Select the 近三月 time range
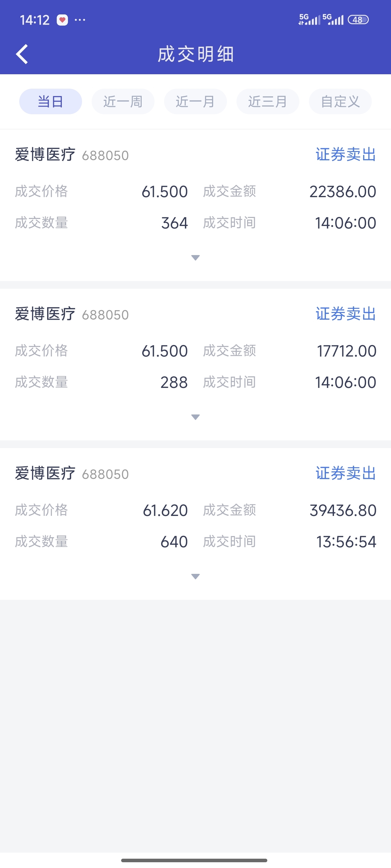The width and height of the screenshot is (391, 868). click(x=268, y=101)
